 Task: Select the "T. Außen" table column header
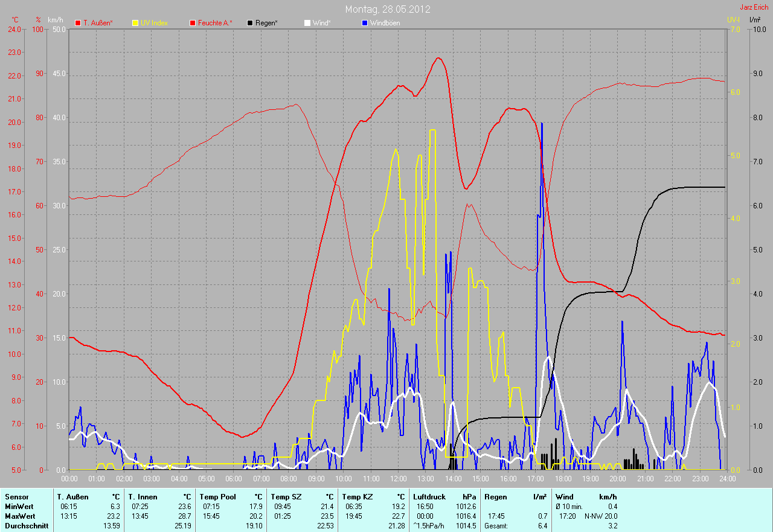[x=73, y=497]
